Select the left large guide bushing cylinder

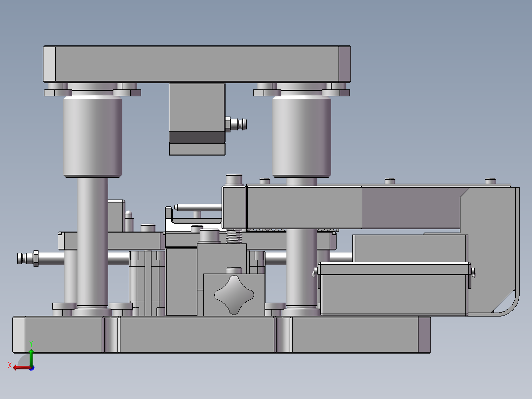[93, 136]
